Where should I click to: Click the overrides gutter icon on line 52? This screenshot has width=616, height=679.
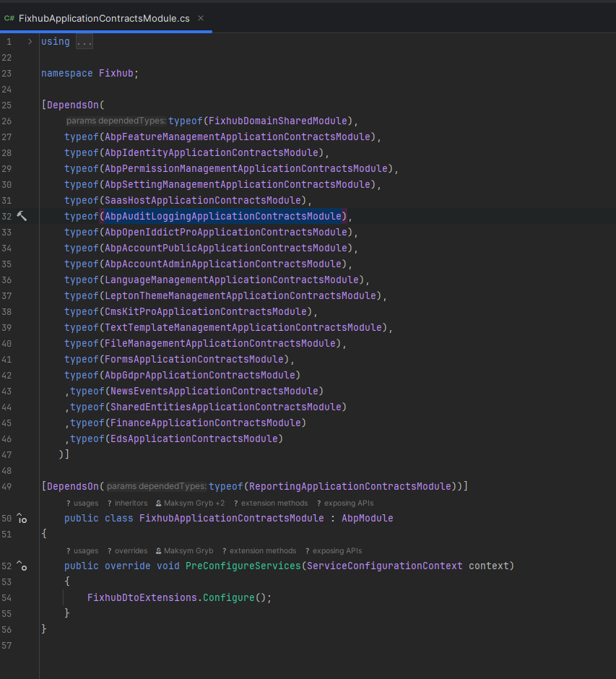22,566
